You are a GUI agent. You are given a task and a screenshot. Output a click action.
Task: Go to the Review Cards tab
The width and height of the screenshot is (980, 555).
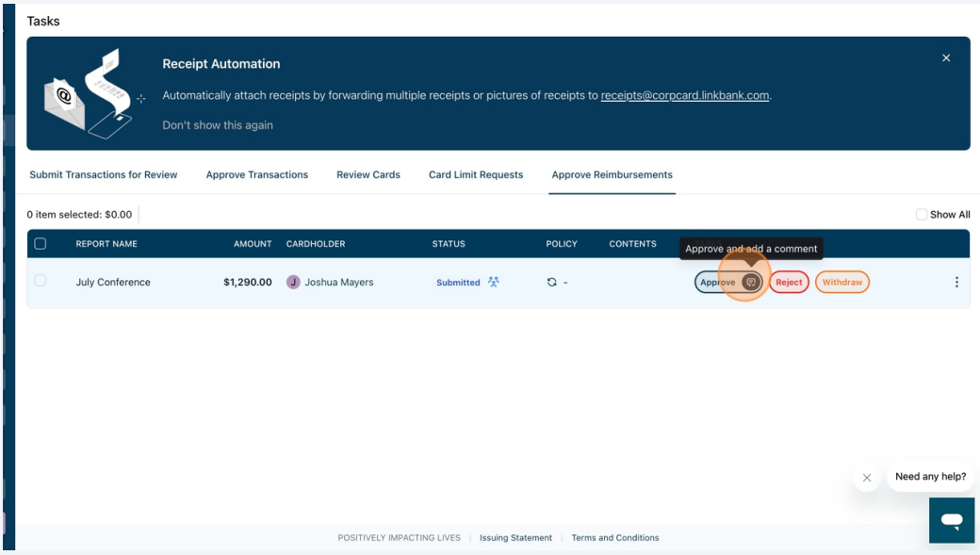click(368, 175)
